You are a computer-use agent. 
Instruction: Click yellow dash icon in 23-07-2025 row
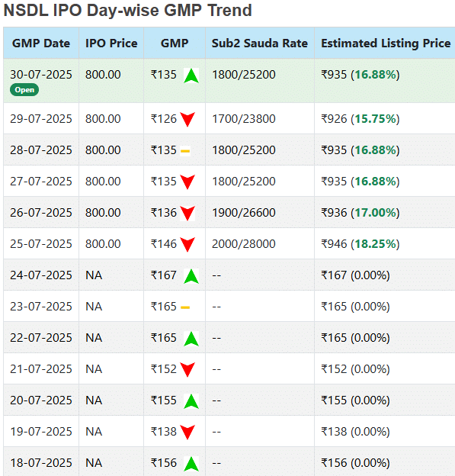185,307
